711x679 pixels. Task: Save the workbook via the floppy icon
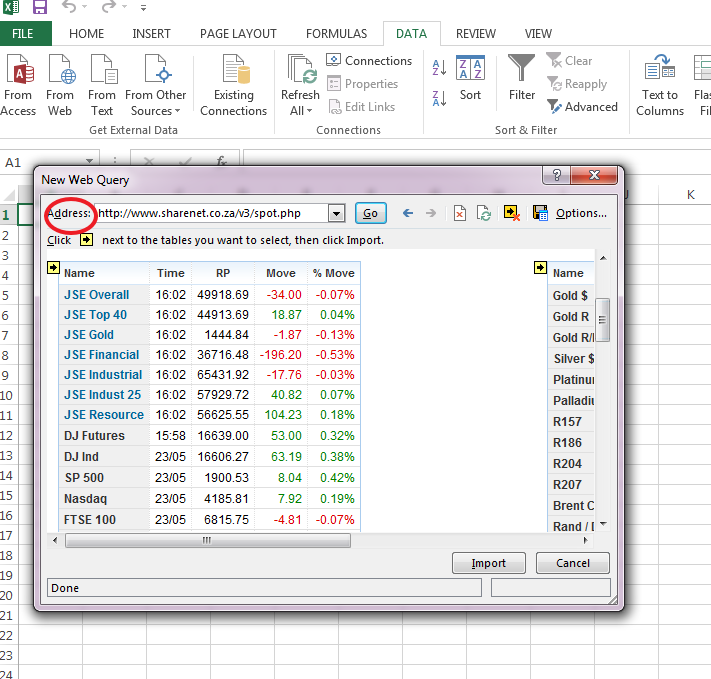pos(40,7)
